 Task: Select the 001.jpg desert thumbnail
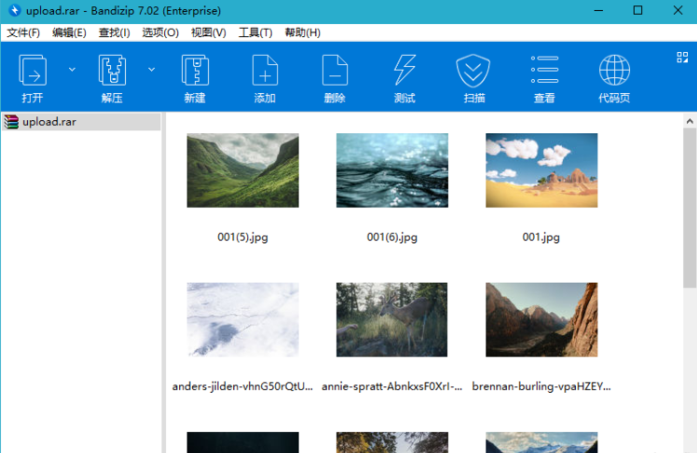pyautogui.click(x=541, y=170)
